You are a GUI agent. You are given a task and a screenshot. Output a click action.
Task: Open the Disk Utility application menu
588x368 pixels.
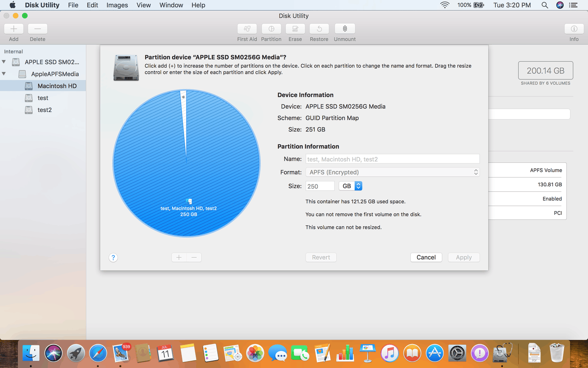pos(42,5)
